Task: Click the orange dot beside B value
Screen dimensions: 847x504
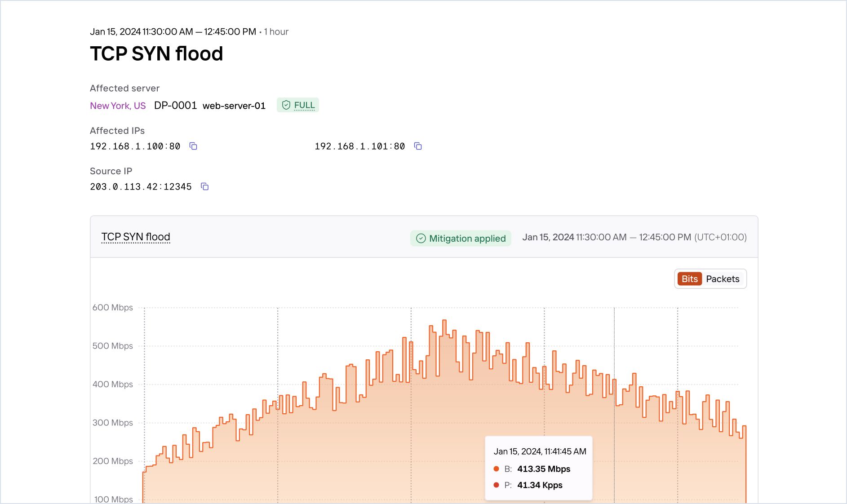Action: click(x=496, y=469)
